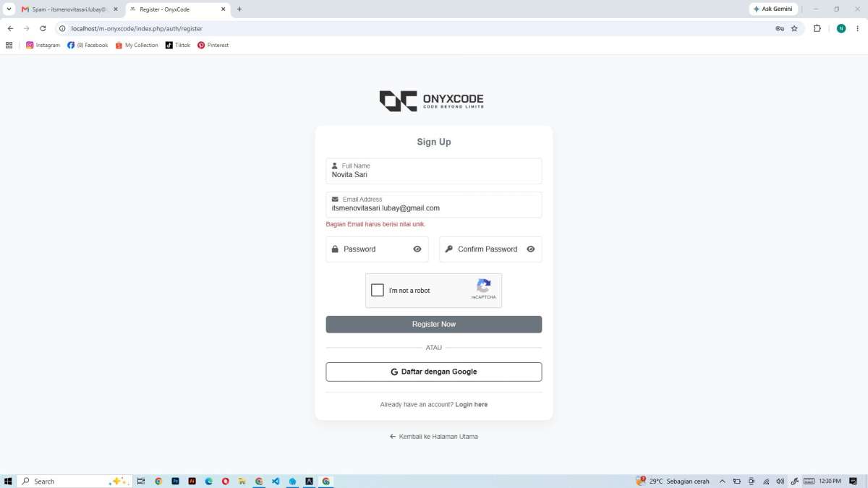This screenshot has width=868, height=488.
Task: Check the I'm not a robot box
Action: click(378, 291)
